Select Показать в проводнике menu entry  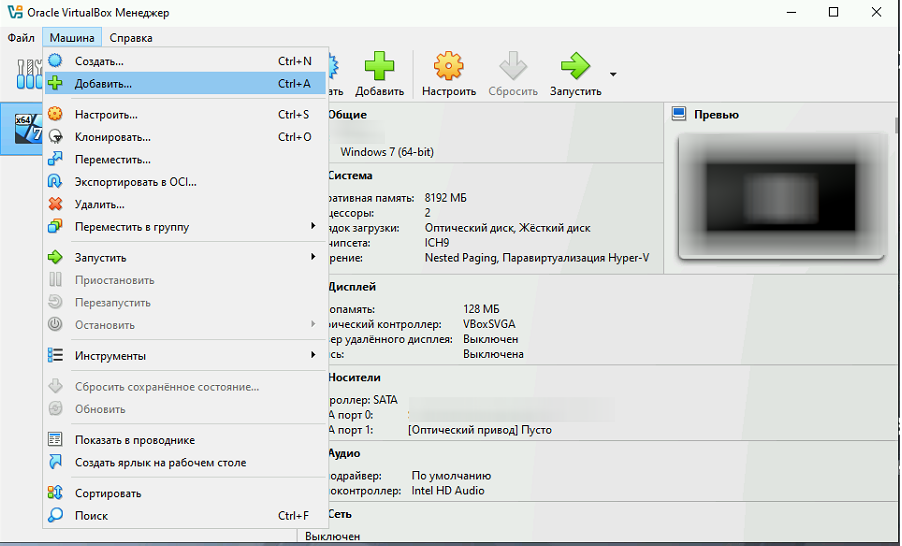134,440
